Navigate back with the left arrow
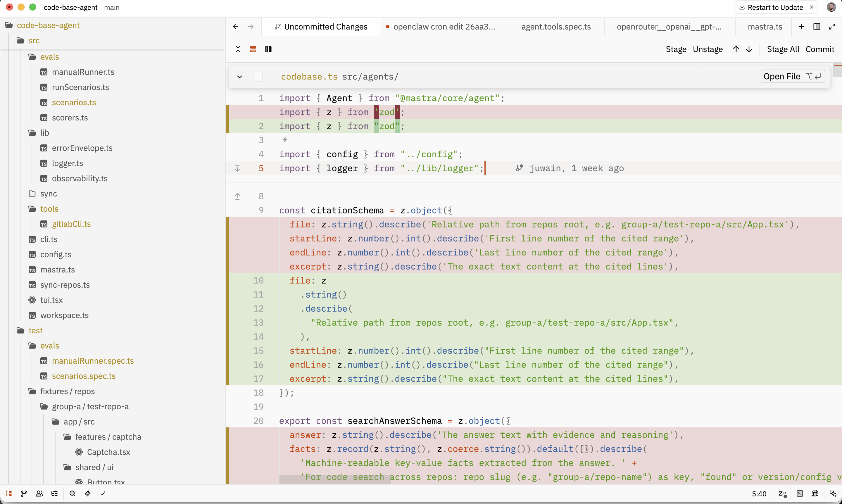Screen dimensions: 842x504 coord(236,27)
